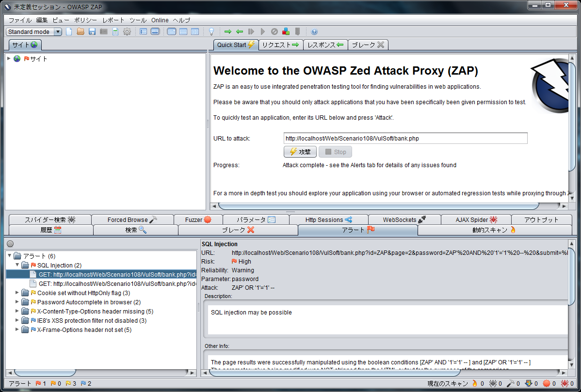Screen dimensions: 581x392
Task: Click the globe icon beside the Sites root node
Action: point(17,59)
